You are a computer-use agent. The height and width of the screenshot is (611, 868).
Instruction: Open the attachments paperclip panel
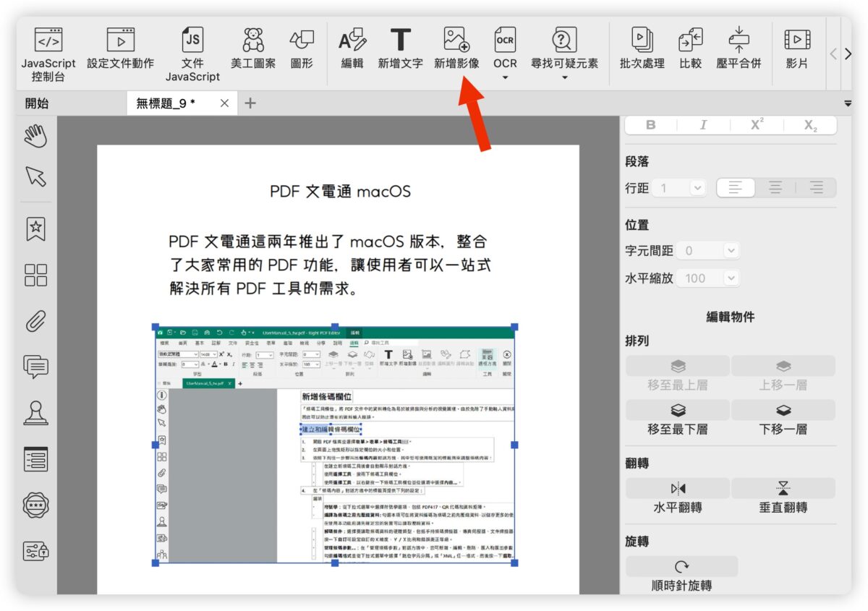[x=36, y=321]
